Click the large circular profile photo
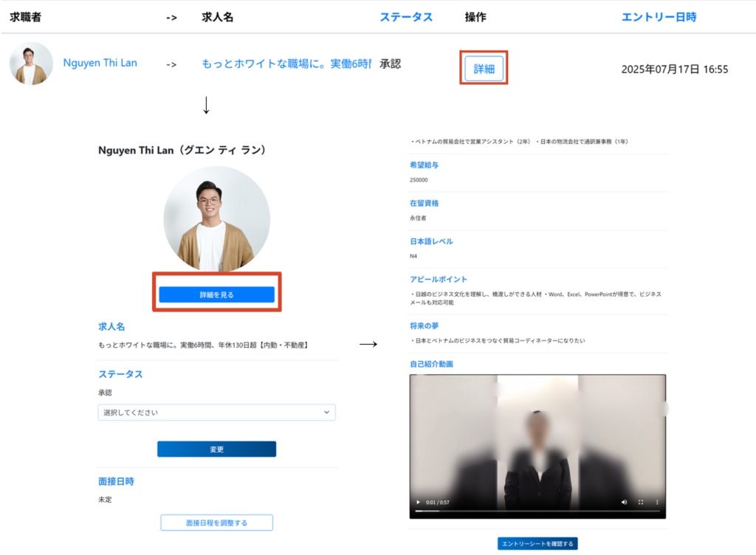Screen dimensions: 756x555 216,218
